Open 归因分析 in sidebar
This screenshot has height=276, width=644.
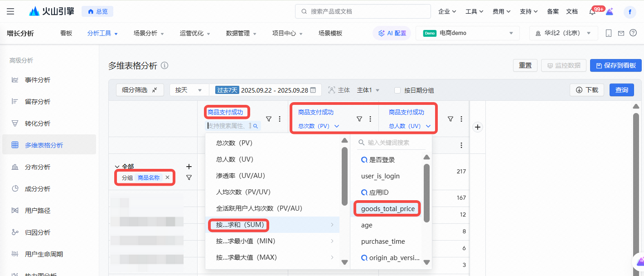(x=38, y=232)
